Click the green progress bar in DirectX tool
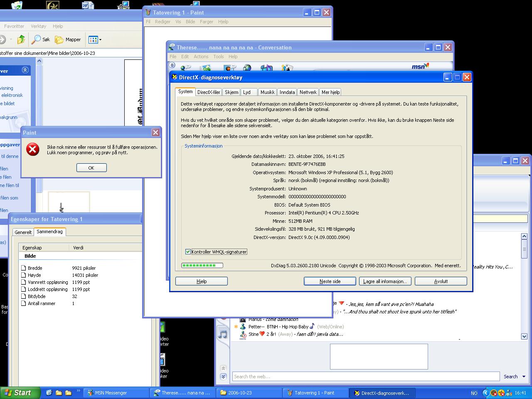 click(202, 265)
